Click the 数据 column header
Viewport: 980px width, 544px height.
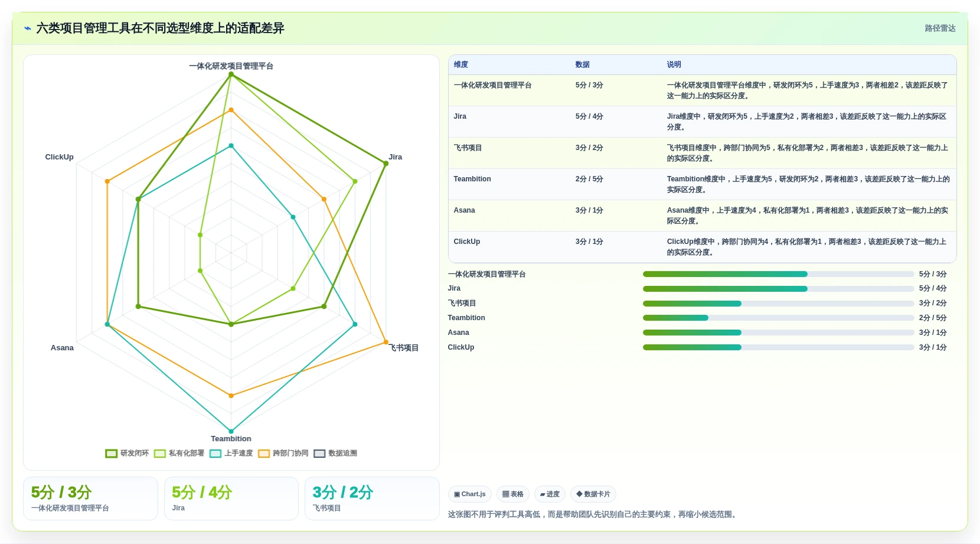(x=583, y=64)
